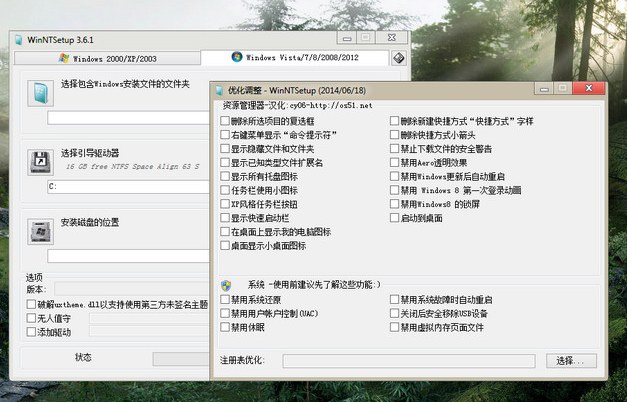Check 禁用Windows8 的锁屏

click(x=394, y=204)
